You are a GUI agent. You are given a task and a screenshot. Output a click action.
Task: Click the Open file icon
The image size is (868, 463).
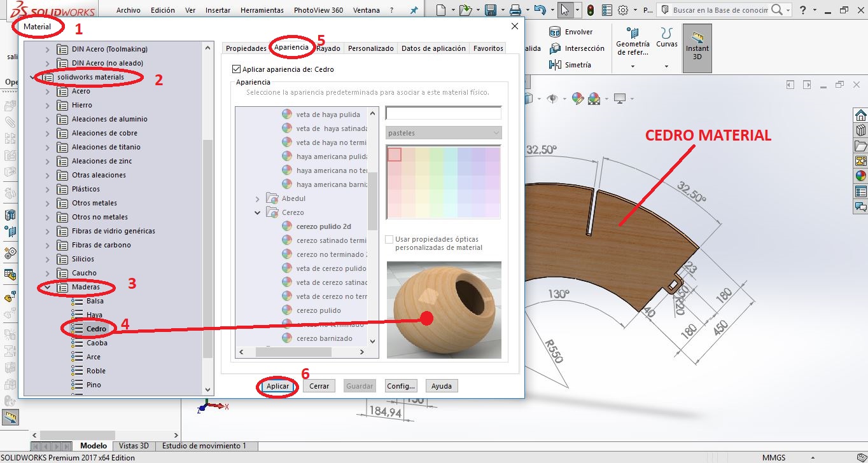click(x=466, y=10)
